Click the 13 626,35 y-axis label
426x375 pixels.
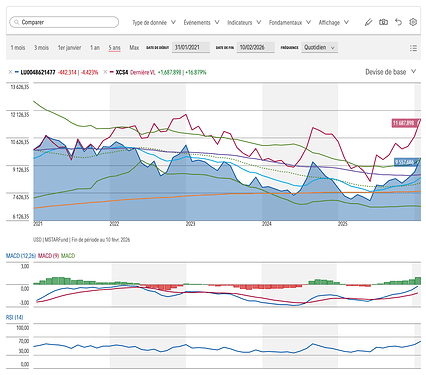(x=20, y=87)
